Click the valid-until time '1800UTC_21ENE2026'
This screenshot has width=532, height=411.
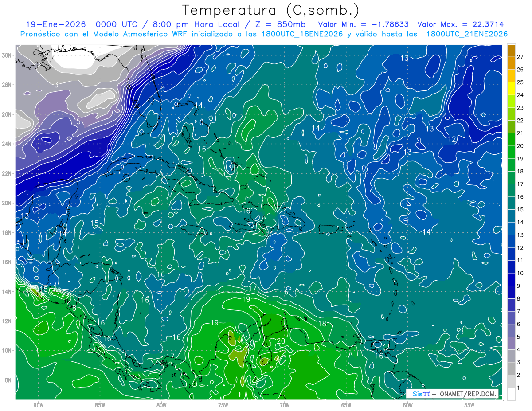coord(466,34)
